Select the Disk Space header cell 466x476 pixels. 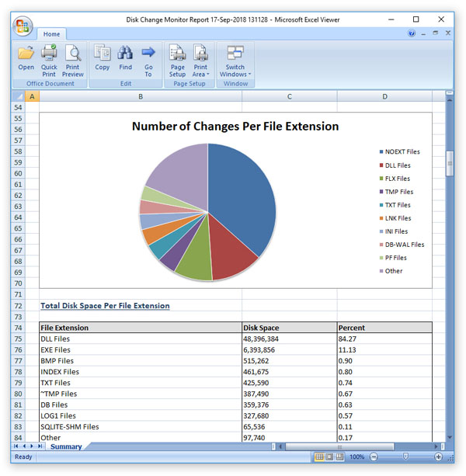click(x=290, y=328)
